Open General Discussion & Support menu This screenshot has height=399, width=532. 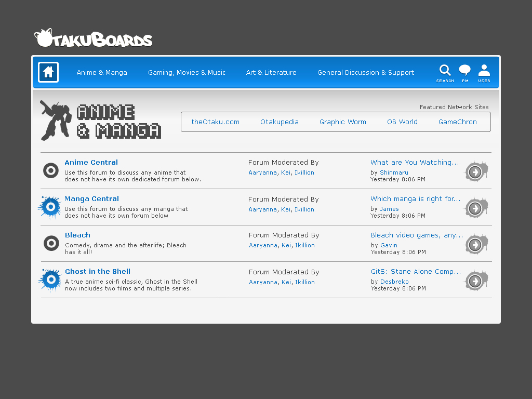(366, 73)
